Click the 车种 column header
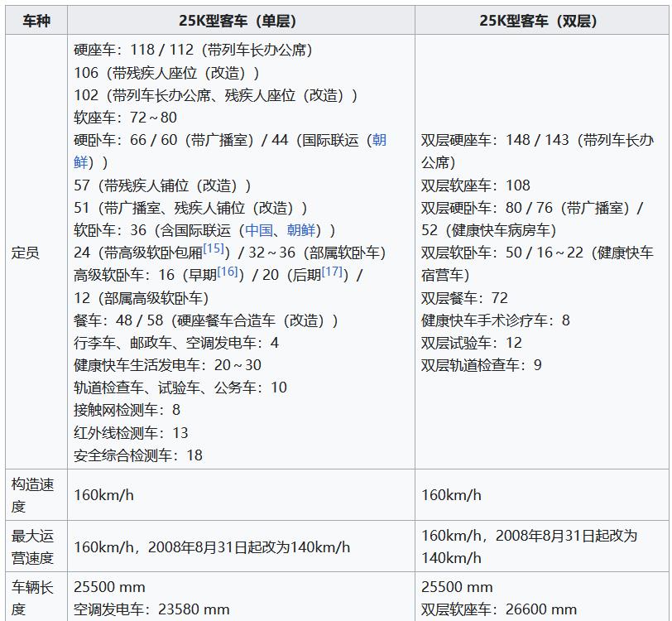 36,21
